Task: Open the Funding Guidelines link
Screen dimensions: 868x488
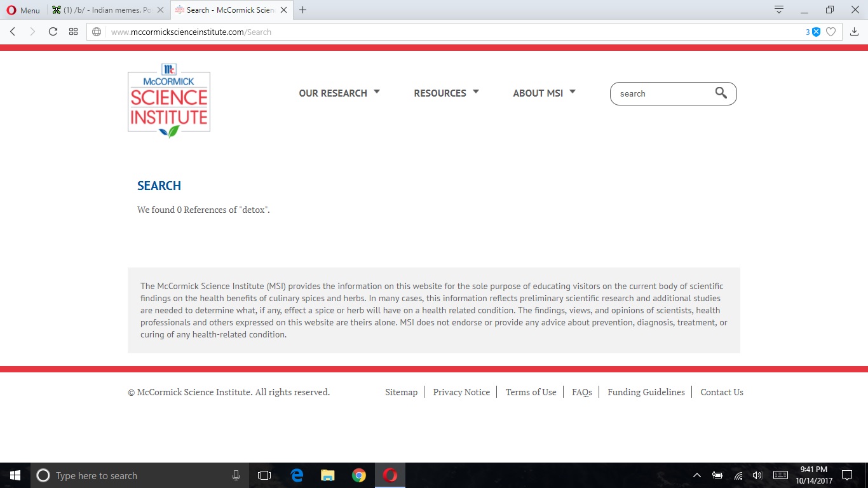Action: pyautogui.click(x=646, y=392)
